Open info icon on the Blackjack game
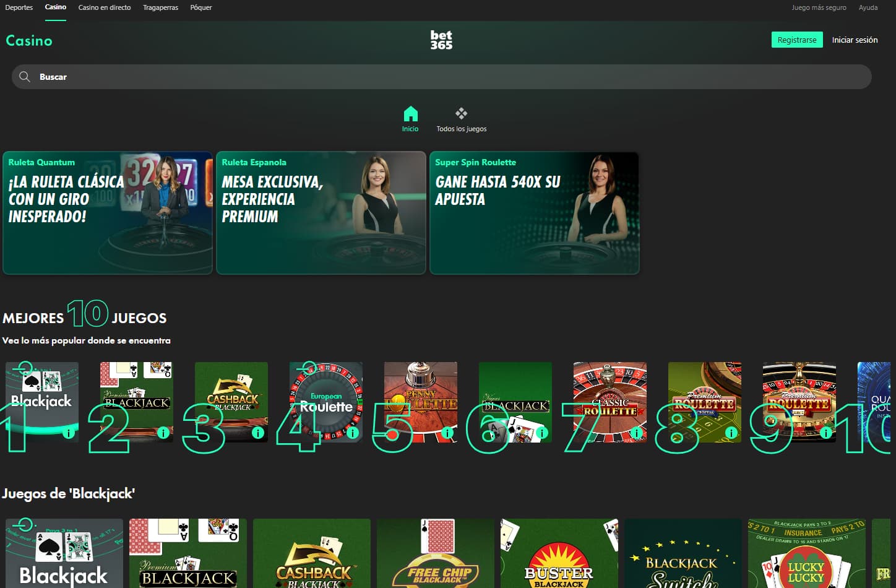 coord(68,434)
